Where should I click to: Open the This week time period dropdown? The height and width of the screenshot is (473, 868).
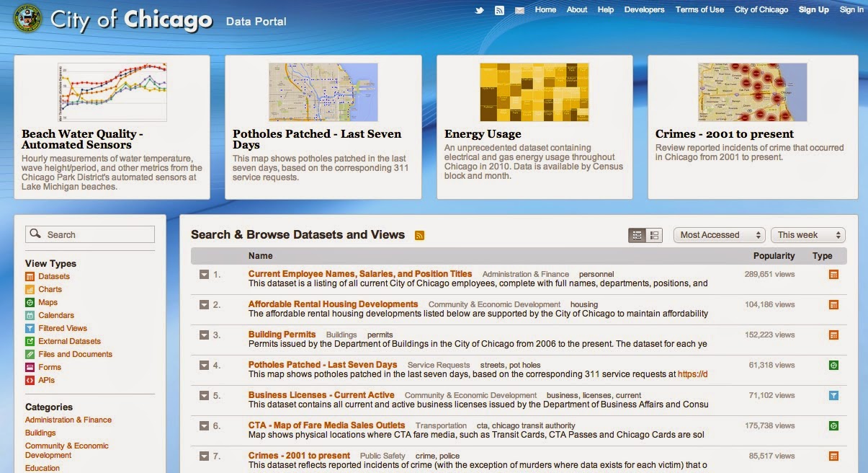pyautogui.click(x=807, y=235)
